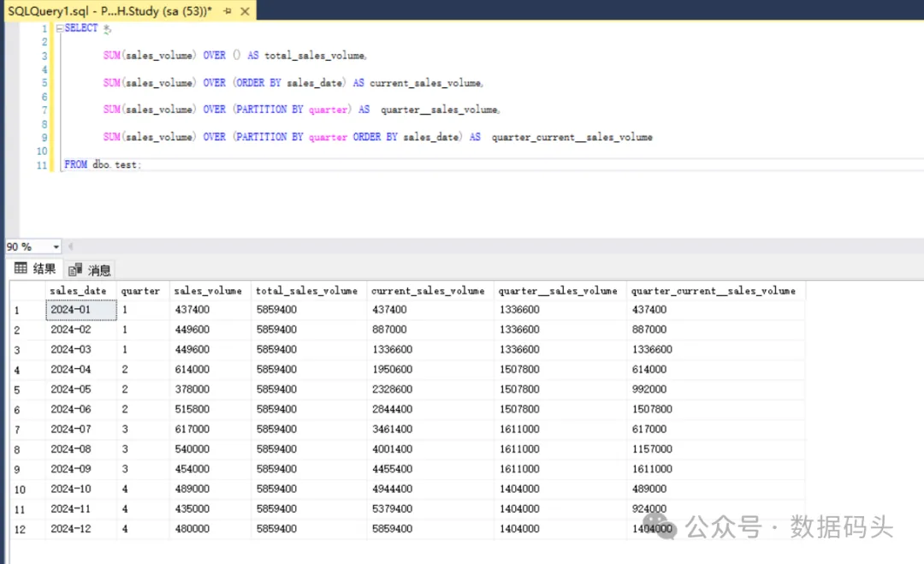Image resolution: width=924 pixels, height=564 pixels.
Task: Click the total_sales_volume column header
Action: pos(309,290)
